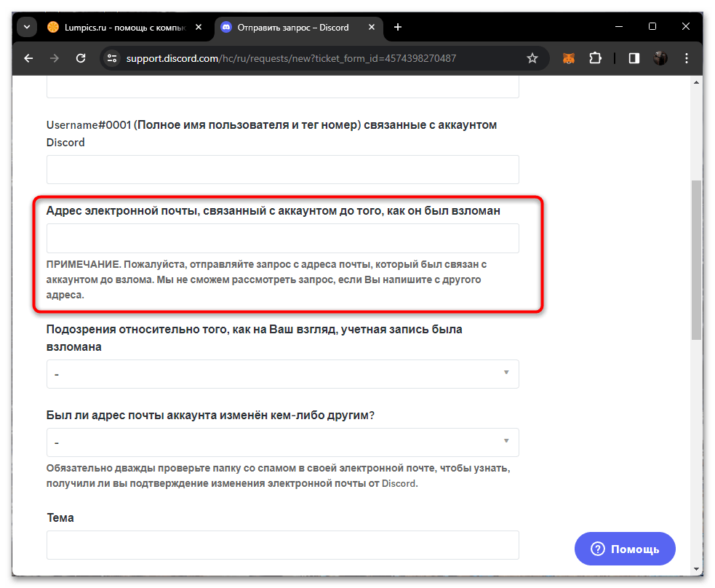Open the user profile avatar
The width and height of the screenshot is (715, 588).
click(x=660, y=58)
